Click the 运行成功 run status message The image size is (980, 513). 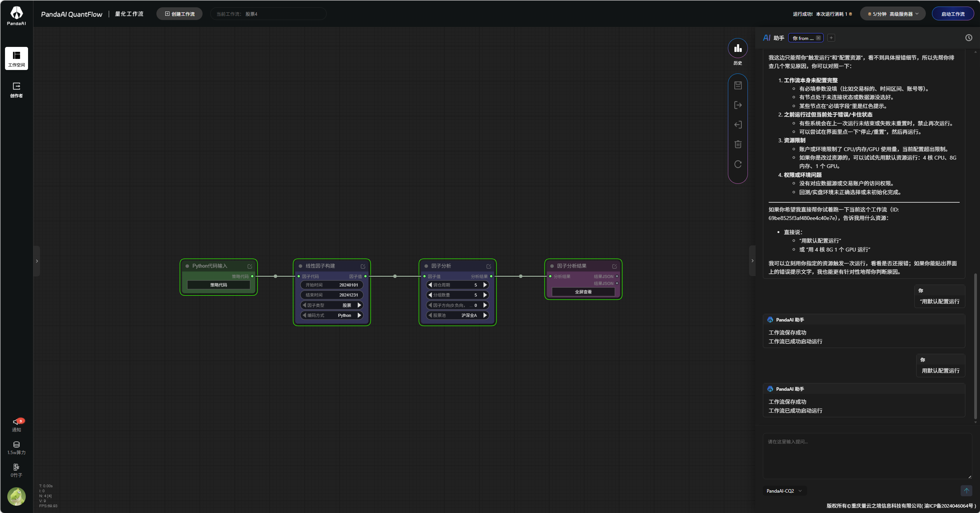[822, 14]
